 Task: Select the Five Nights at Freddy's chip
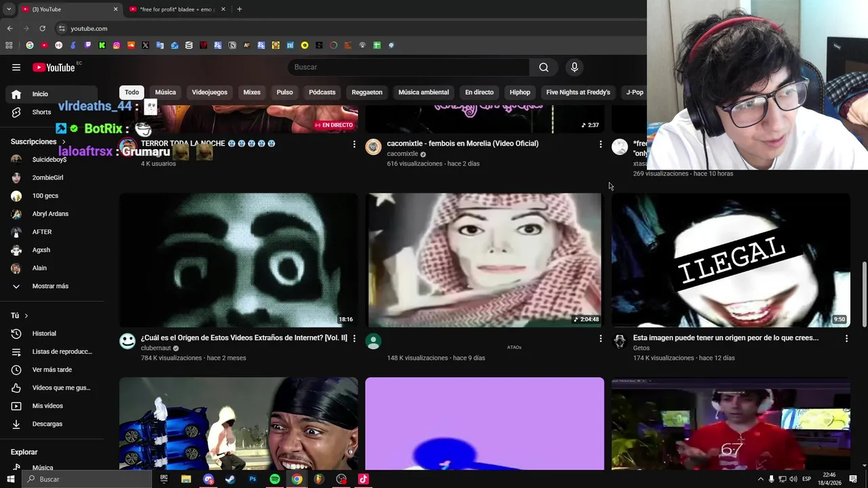[578, 92]
